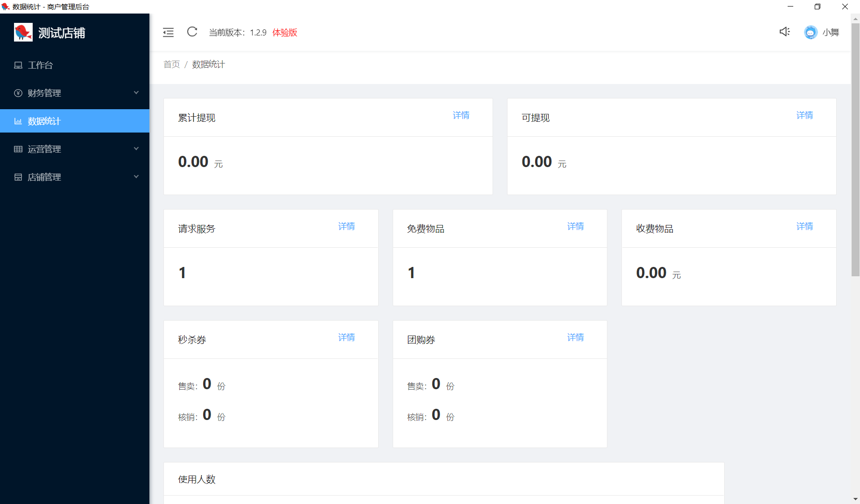Viewport: 860px width, 504px height.
Task: Open 详情 link for 可提现
Action: point(804,115)
